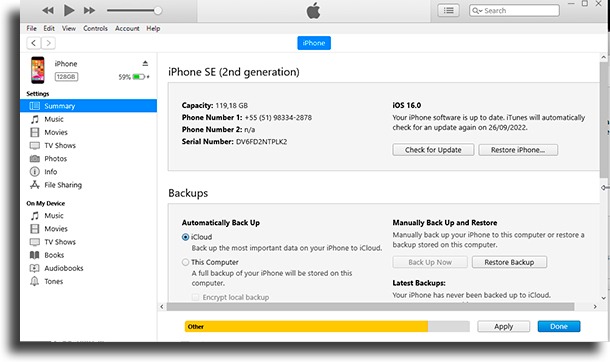Open File Sharing label
This screenshot has width=610, height=362.
click(x=63, y=185)
